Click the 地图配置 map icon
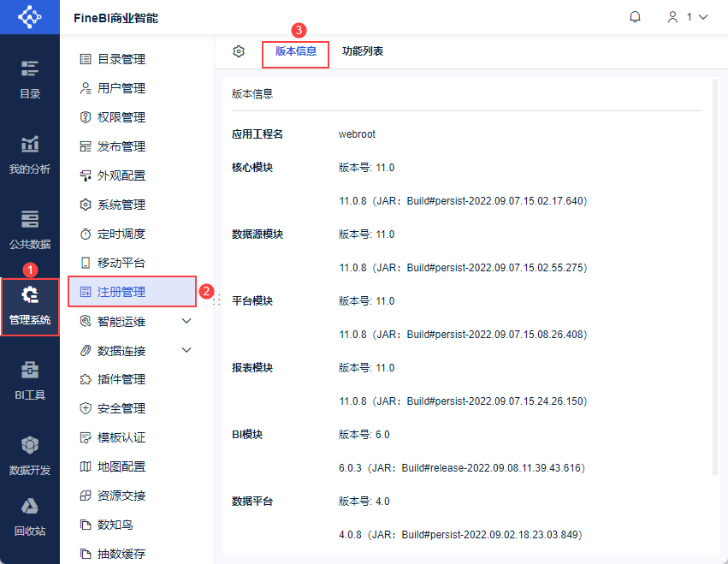The image size is (728, 564). click(x=86, y=466)
